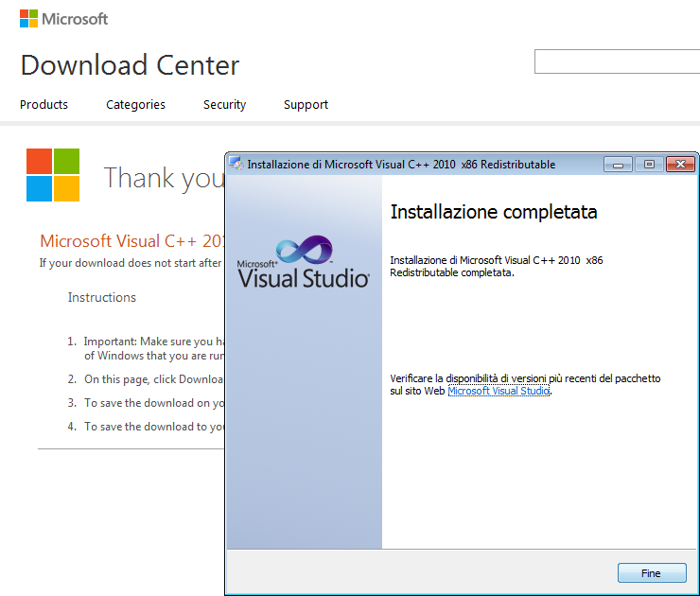Open the Products menu
Image resolution: width=700 pixels, height=596 pixels.
44,104
